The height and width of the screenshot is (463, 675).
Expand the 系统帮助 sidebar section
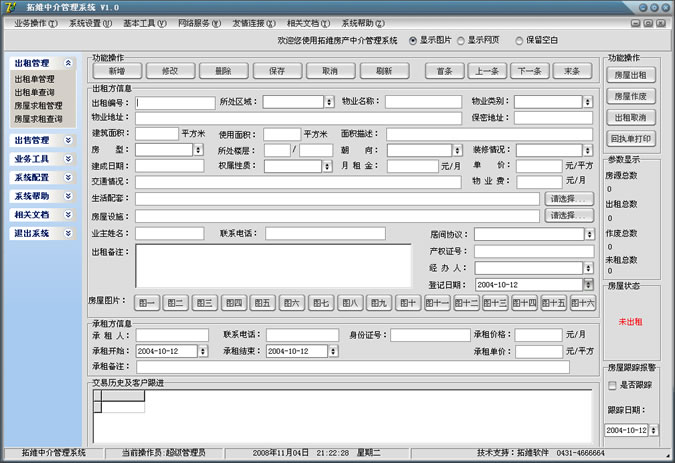tap(68, 196)
